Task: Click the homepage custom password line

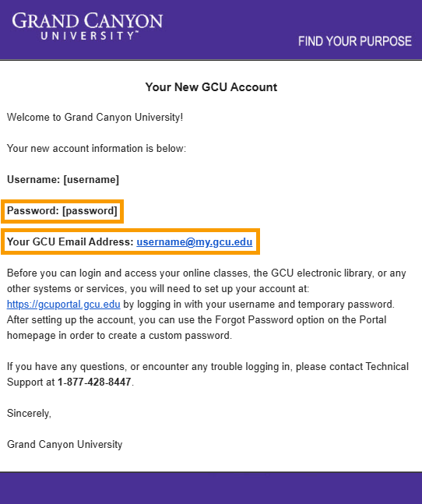Action: [x=119, y=335]
